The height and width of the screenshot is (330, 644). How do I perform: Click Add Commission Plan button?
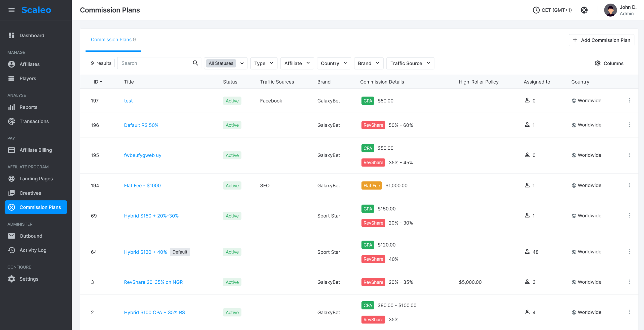click(601, 40)
